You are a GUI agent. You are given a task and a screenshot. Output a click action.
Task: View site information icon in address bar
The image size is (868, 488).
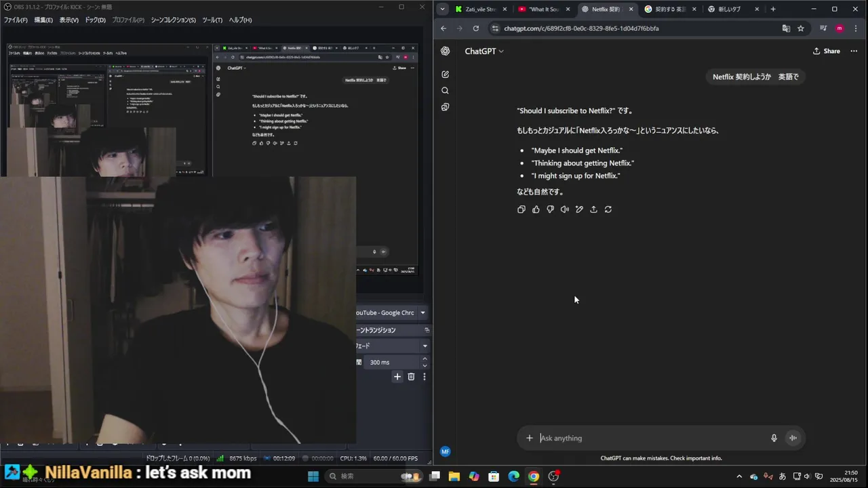[494, 28]
